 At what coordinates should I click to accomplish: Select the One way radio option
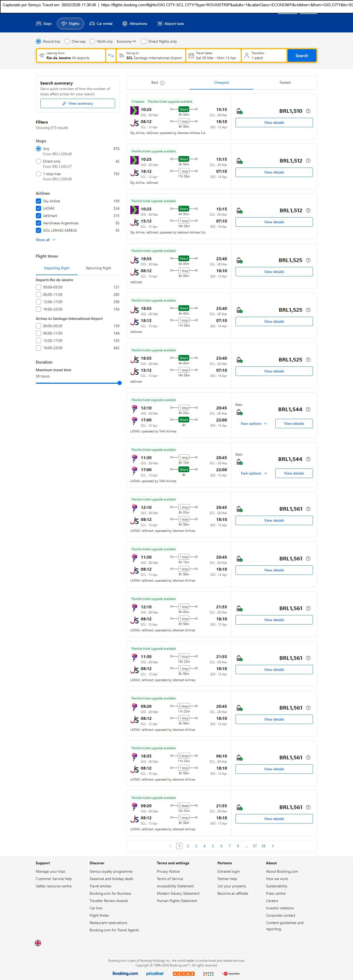[x=67, y=41]
